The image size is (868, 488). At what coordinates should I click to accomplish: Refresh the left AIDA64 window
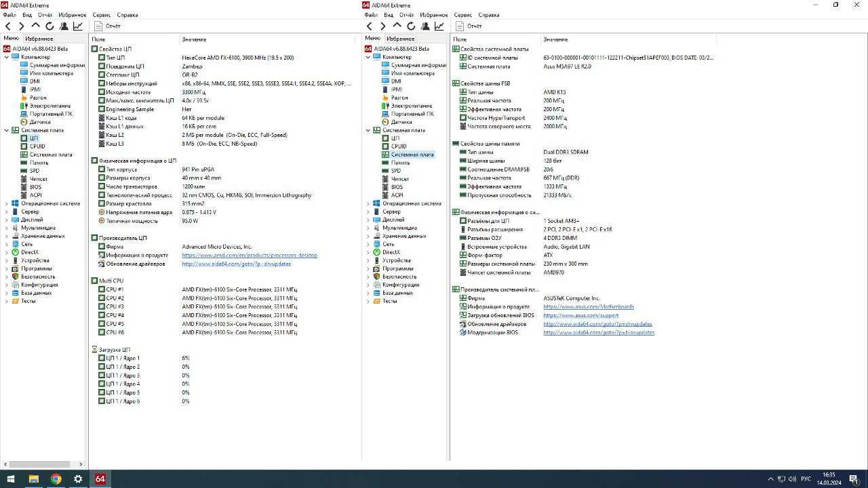click(50, 26)
